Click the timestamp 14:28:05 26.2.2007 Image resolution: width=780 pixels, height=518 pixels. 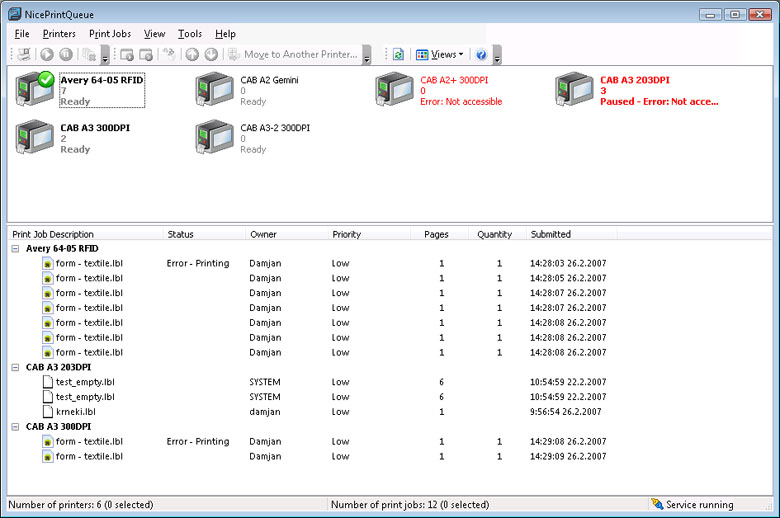pos(568,278)
